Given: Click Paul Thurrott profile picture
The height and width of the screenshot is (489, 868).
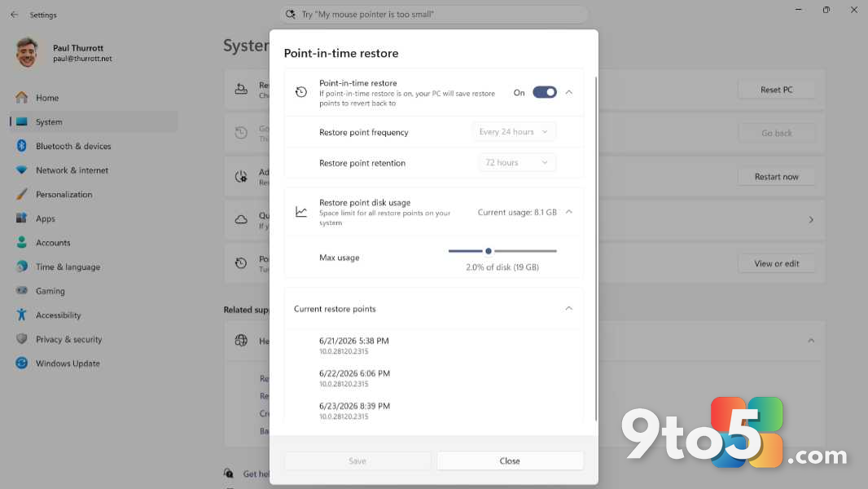Looking at the screenshot, I should [27, 53].
